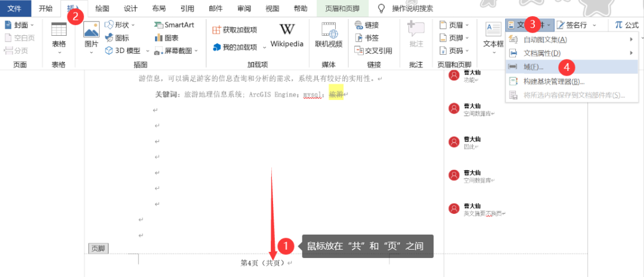This screenshot has width=644, height=277.
Task: Select the 曹大仙 comment about 功能
Action: (472, 76)
